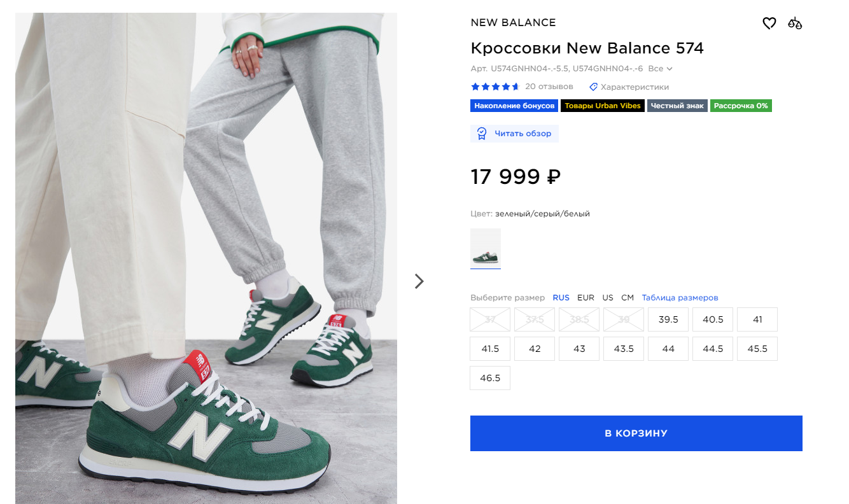Pick size 46.5
Screen dimensions: 849x504
point(490,378)
